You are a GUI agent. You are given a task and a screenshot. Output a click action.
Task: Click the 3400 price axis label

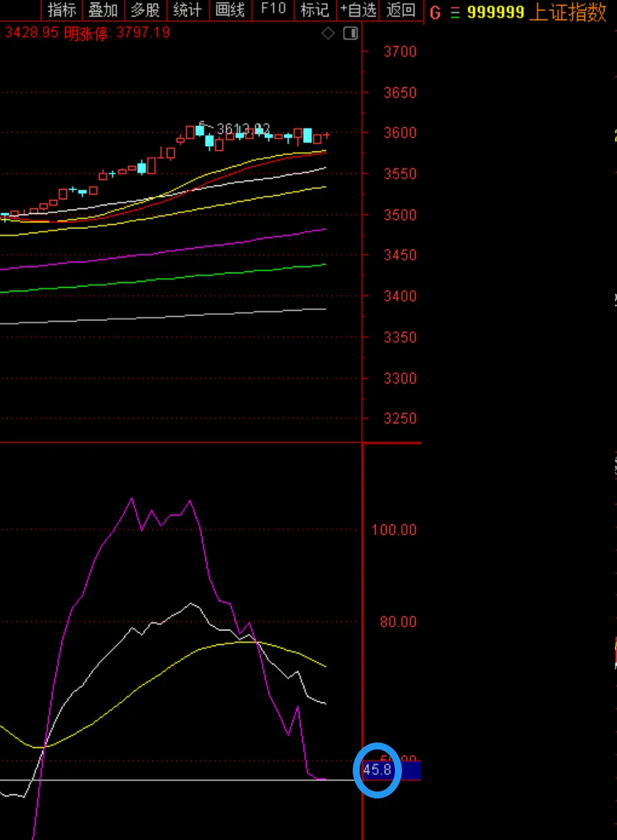(400, 296)
